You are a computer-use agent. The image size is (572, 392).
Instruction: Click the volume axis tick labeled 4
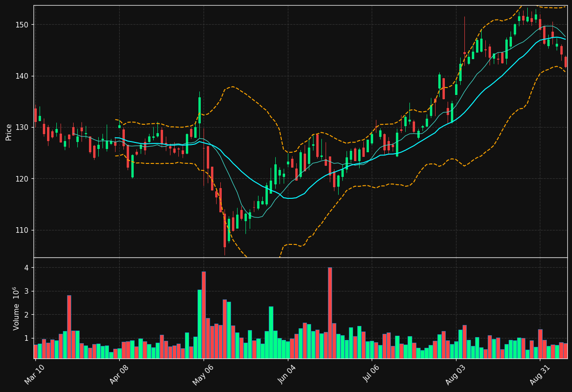(x=27, y=268)
